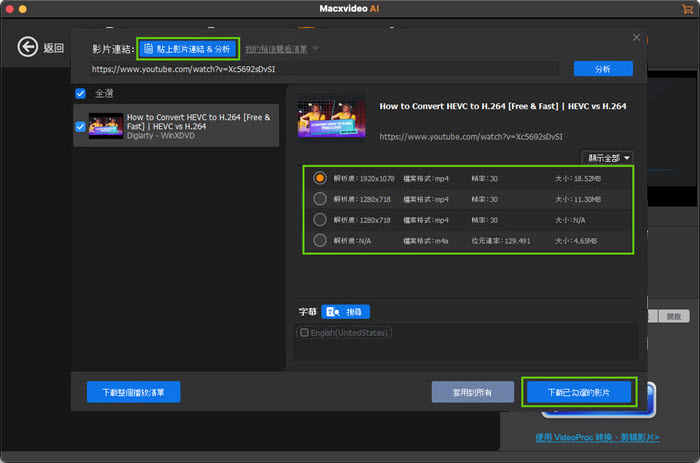Toggle the HEVC to H.264 video checkbox
The height and width of the screenshot is (463, 700).
(x=80, y=126)
